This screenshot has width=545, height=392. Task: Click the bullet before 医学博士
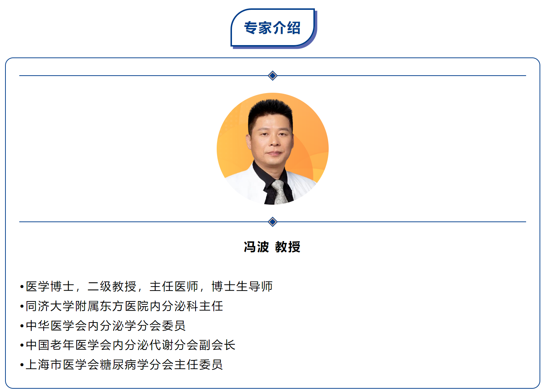click(22, 287)
